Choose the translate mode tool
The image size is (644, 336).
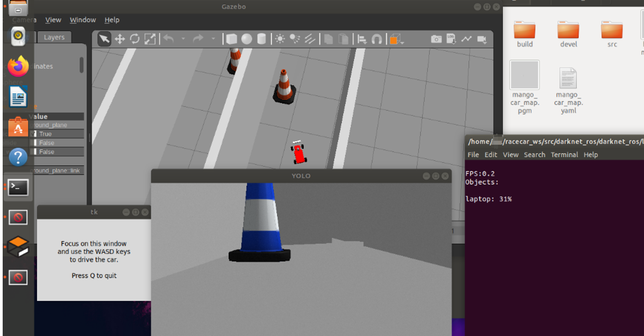click(x=119, y=39)
